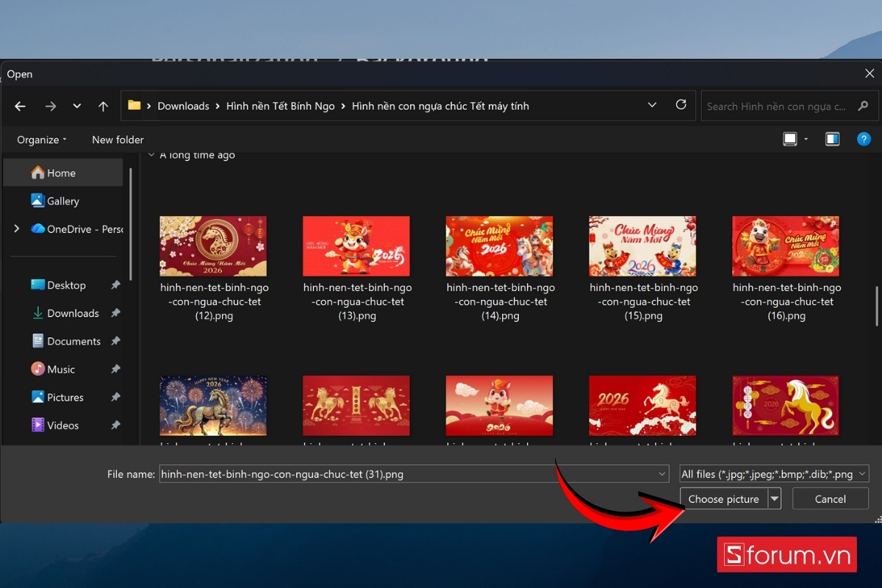Screen dimensions: 882x588
Task: Change the view layout with the layout icon
Action: click(789, 138)
